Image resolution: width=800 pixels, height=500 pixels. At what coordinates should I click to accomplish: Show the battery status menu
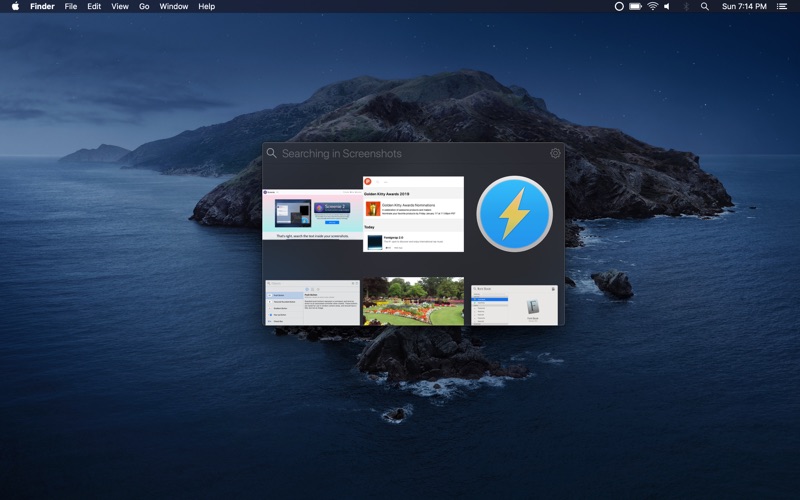(635, 7)
